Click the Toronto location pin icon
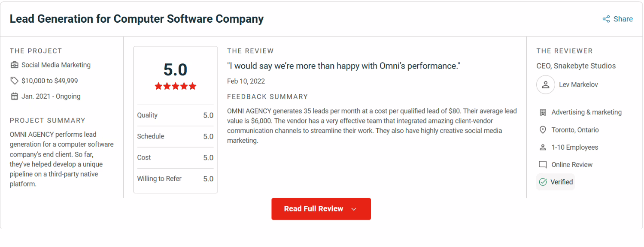This screenshot has height=247, width=644. coord(543,130)
